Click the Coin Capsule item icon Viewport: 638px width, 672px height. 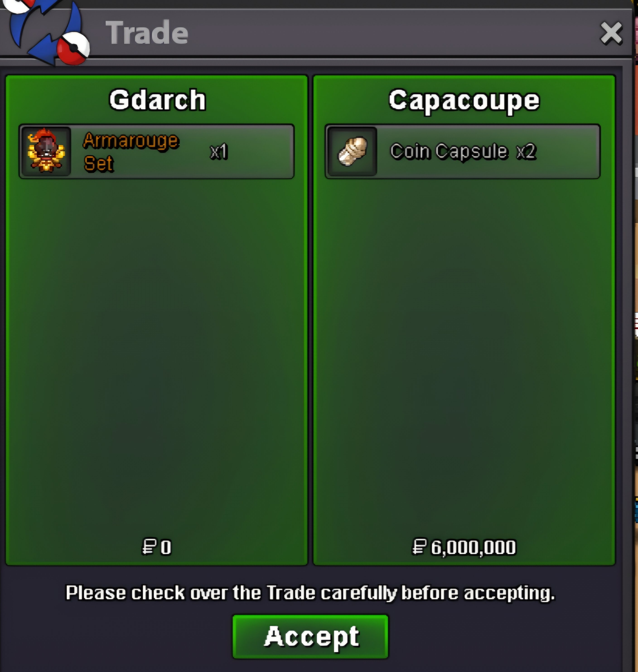tap(352, 151)
